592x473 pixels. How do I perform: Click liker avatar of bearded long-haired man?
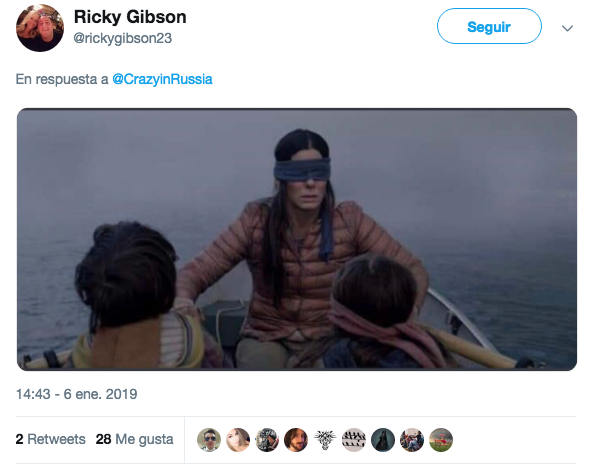(296, 440)
